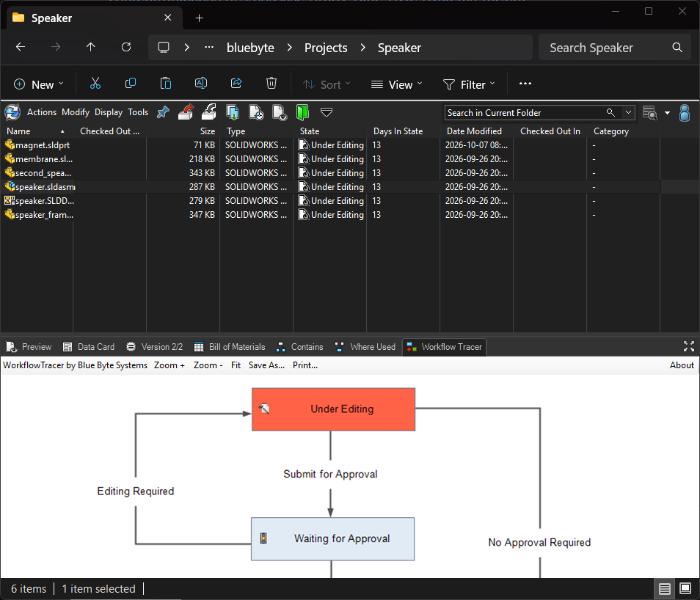
Task: Click the document preview eye icon
Action: 280,112
